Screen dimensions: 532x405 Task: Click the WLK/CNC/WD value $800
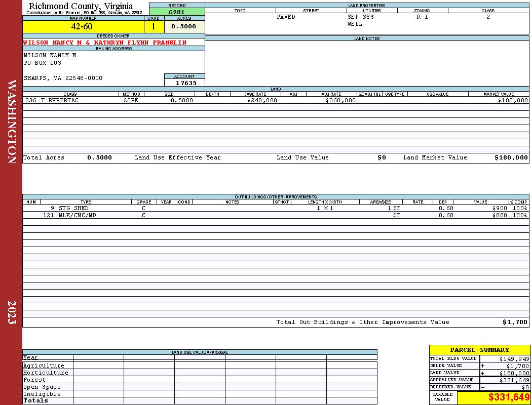[x=500, y=215]
